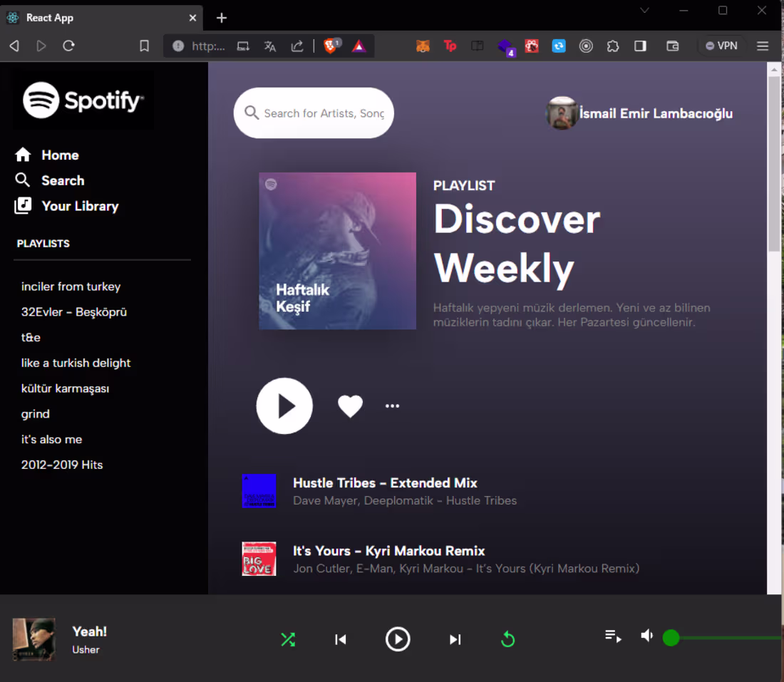Skip to the next track
The width and height of the screenshot is (784, 682).
click(x=455, y=639)
